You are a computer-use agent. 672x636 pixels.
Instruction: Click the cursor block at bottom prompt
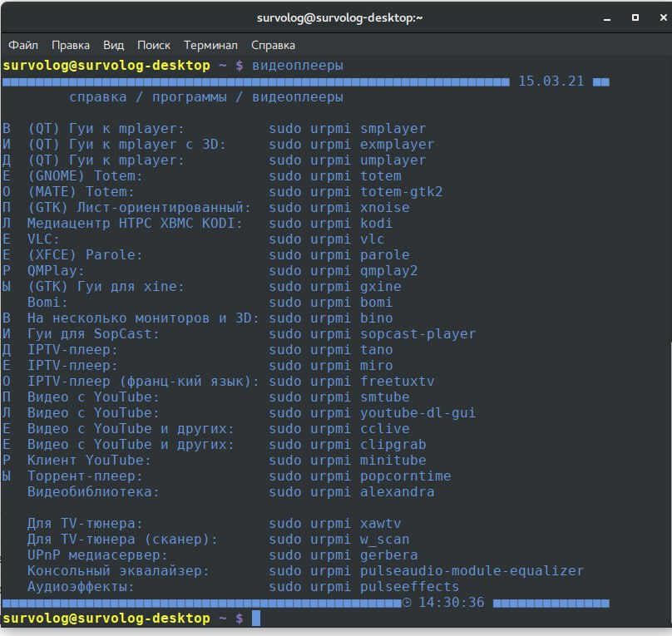coord(256,618)
